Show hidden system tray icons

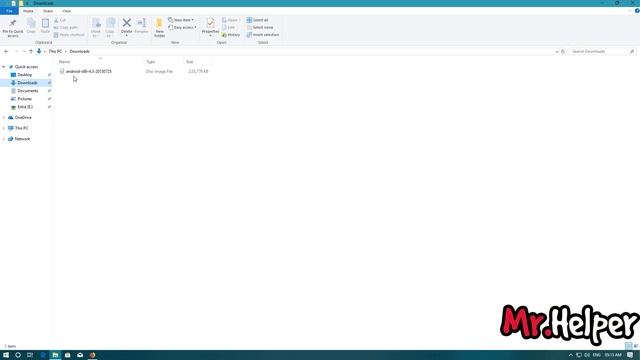point(571,355)
